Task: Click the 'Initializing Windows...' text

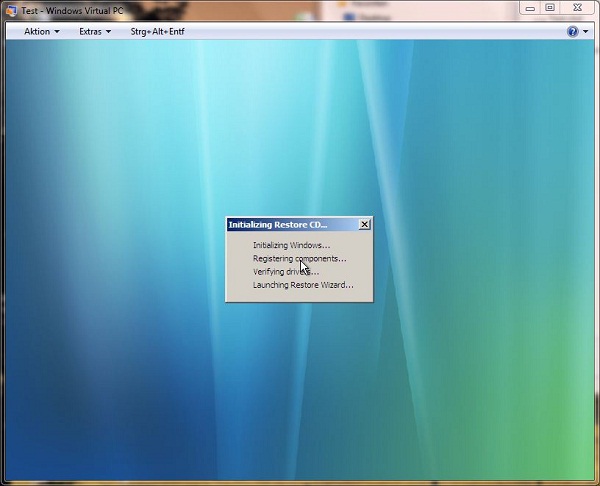Action: pos(291,245)
